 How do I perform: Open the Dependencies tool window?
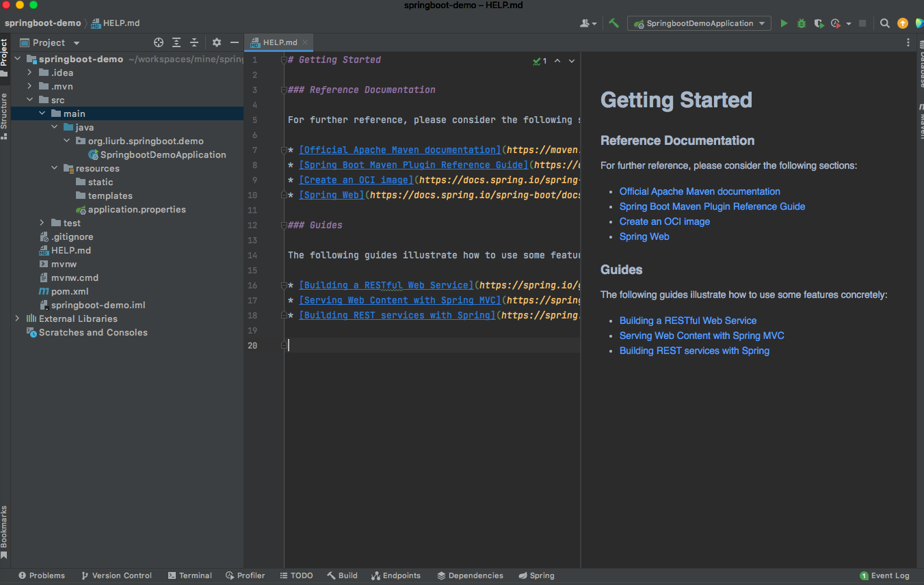(470, 575)
